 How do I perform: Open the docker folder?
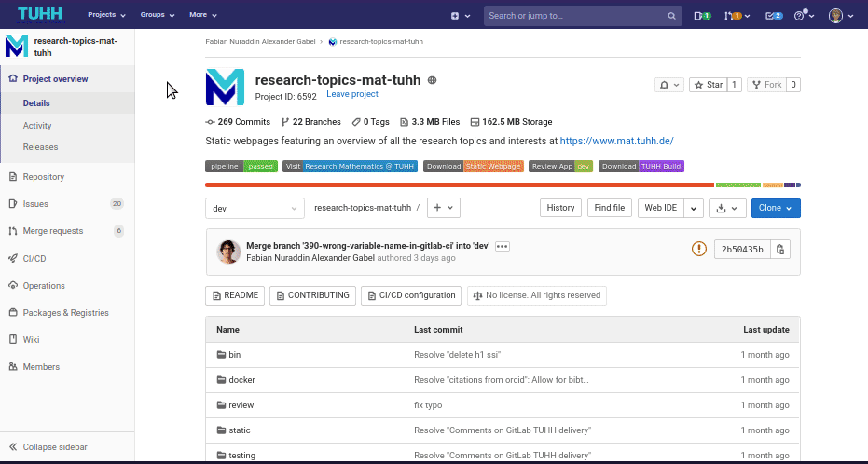(241, 380)
